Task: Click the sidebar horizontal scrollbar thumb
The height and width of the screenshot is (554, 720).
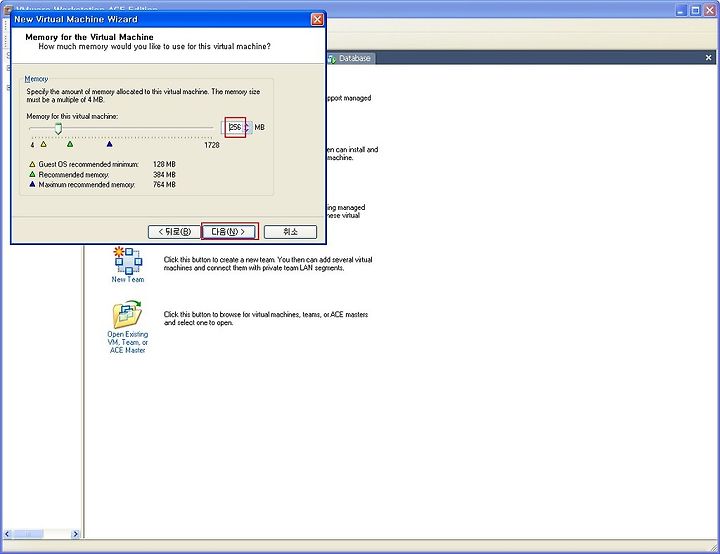Action: pyautogui.click(x=28, y=534)
